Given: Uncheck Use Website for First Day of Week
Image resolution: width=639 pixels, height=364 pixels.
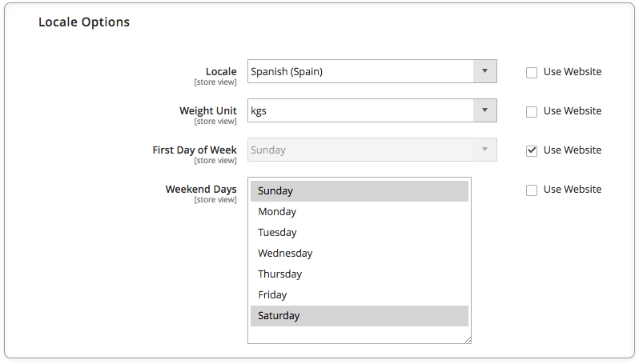Looking at the screenshot, I should point(532,150).
